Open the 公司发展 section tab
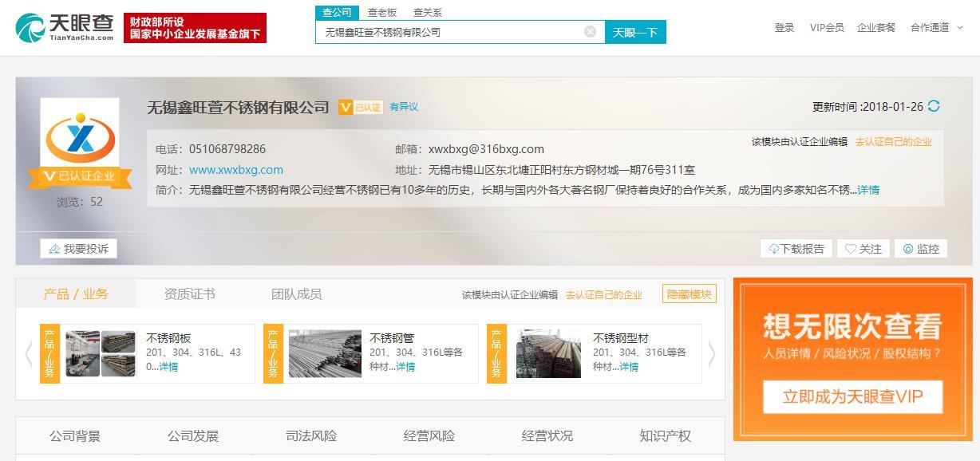Screen dimensions: 980x461 (193, 436)
